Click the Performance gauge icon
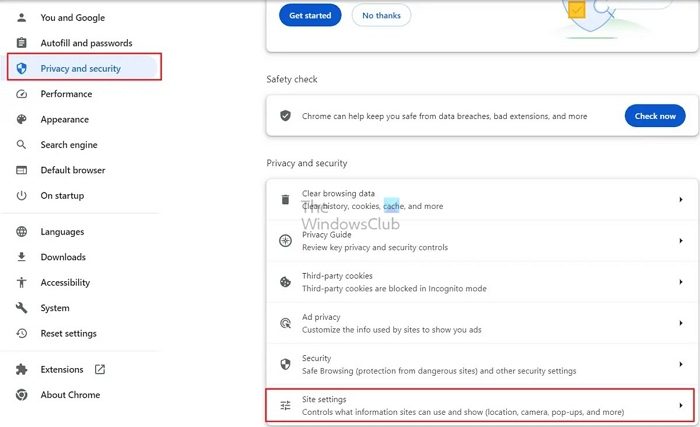700x427 pixels. [21, 94]
